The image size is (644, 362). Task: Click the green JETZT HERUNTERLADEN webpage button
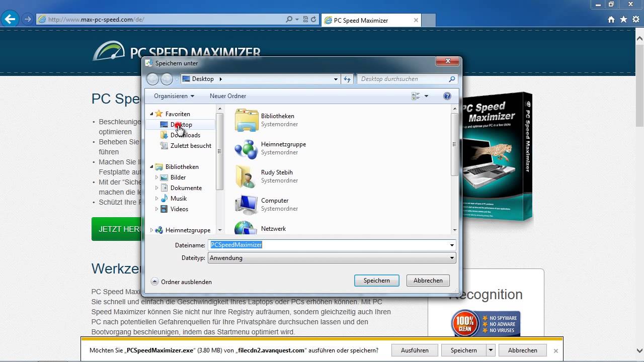point(117,229)
